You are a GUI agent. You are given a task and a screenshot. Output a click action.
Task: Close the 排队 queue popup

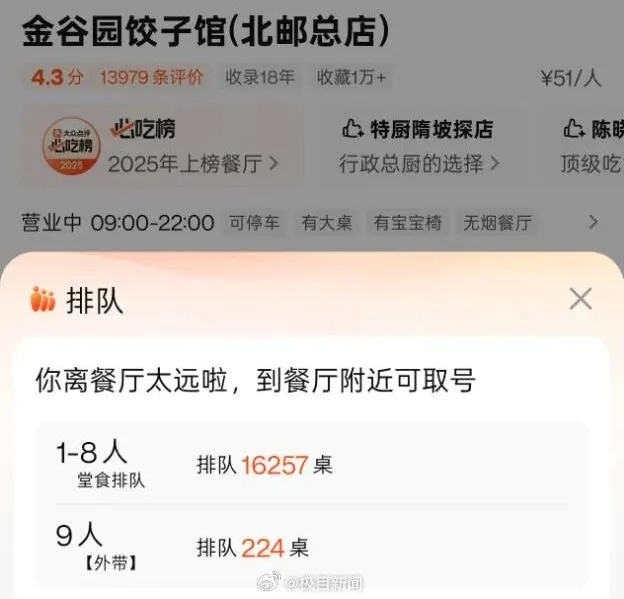pos(581,299)
